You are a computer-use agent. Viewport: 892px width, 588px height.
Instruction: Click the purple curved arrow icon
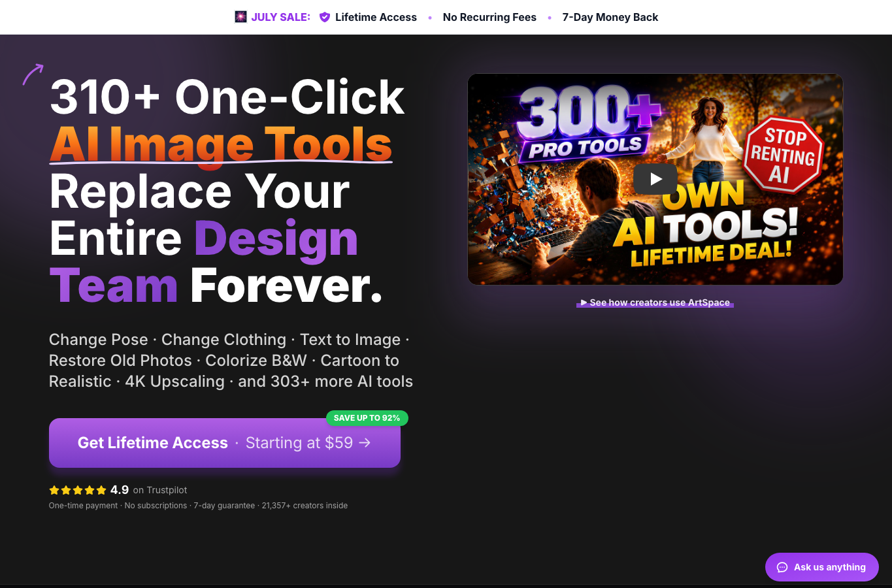33,74
